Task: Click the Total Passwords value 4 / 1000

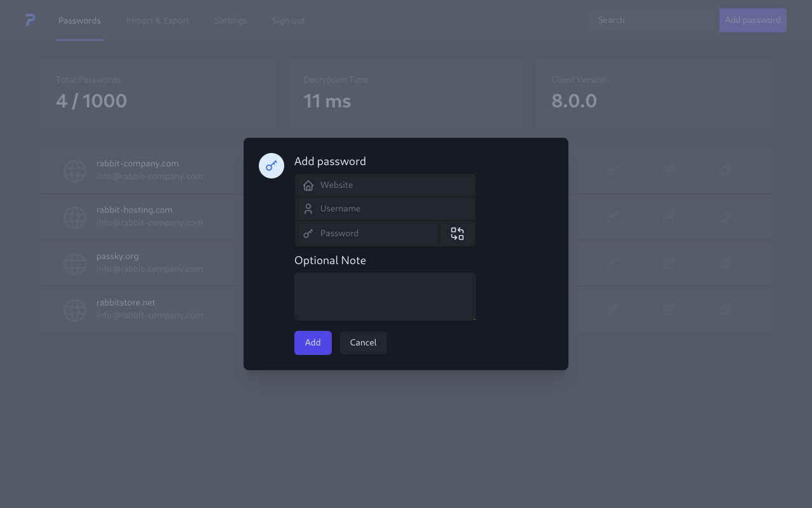Action: coord(91,101)
